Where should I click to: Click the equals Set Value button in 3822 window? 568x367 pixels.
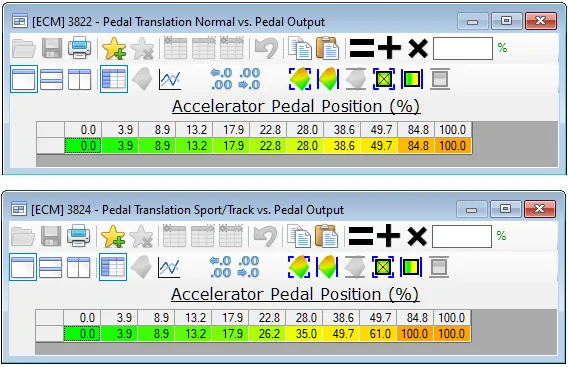point(362,48)
